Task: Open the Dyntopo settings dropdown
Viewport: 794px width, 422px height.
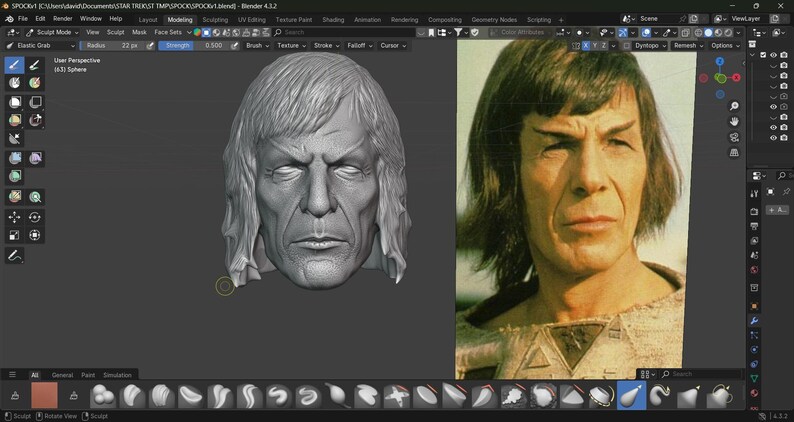Action: pos(651,46)
